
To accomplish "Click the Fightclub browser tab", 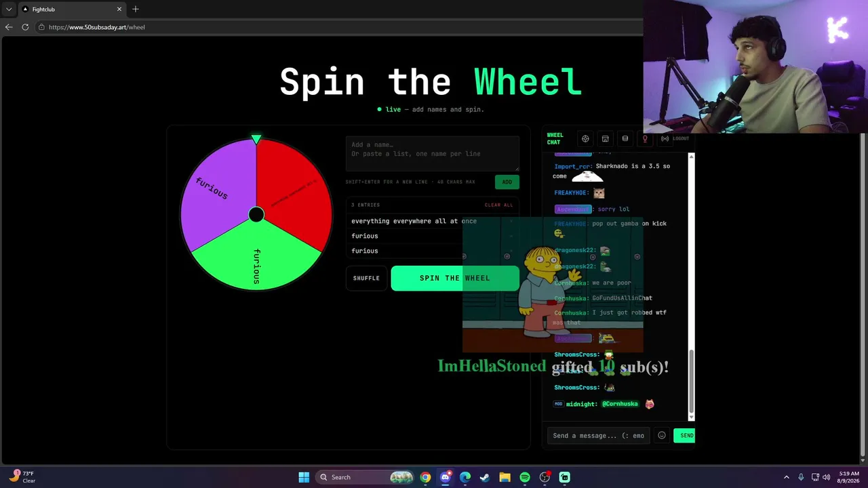I will [71, 9].
